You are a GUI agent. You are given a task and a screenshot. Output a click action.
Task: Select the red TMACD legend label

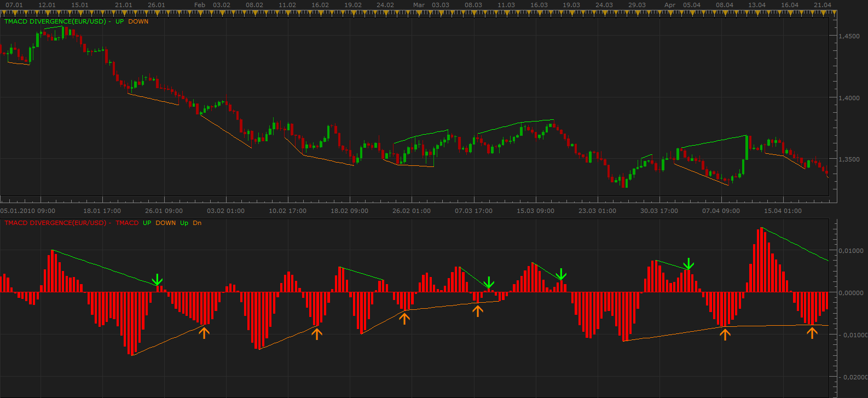[x=127, y=223]
